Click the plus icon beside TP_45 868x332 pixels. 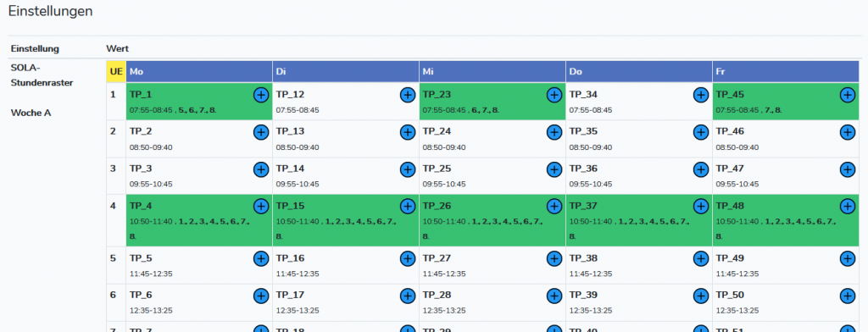coord(848,95)
